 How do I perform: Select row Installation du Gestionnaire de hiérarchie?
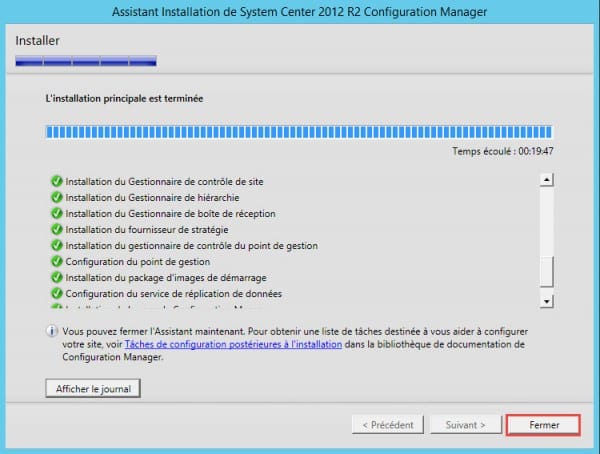point(145,198)
